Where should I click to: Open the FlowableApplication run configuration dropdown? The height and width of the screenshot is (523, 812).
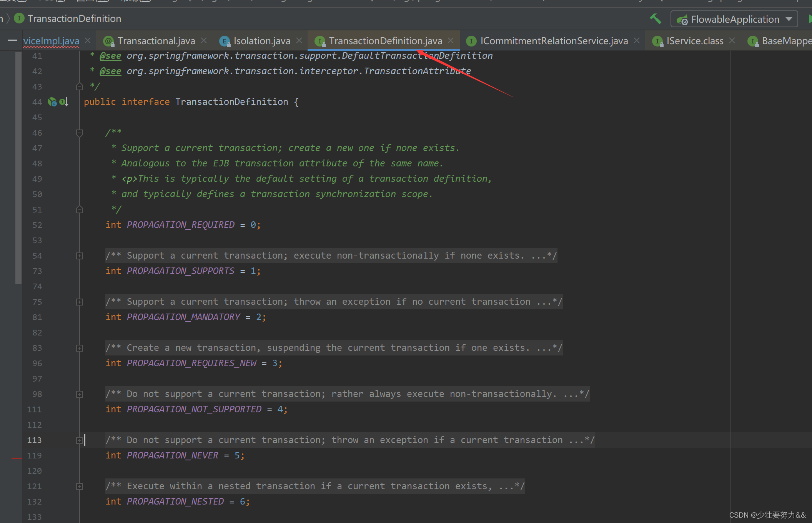tap(734, 19)
